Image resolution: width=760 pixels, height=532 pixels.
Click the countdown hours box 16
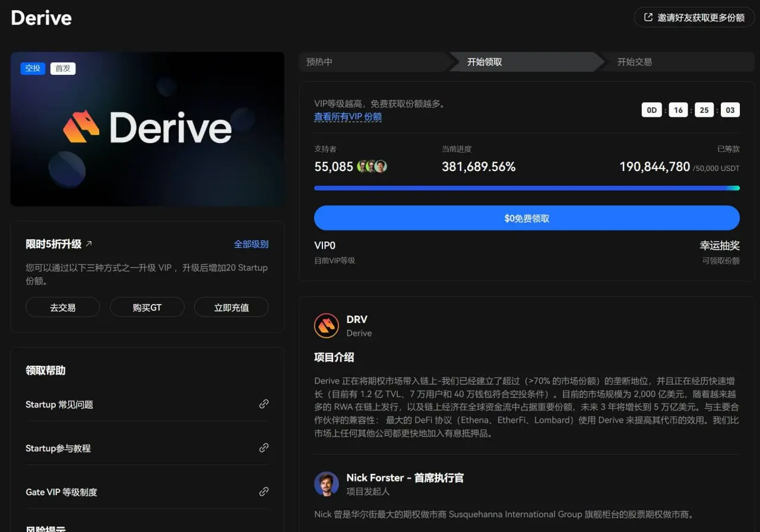pos(678,110)
